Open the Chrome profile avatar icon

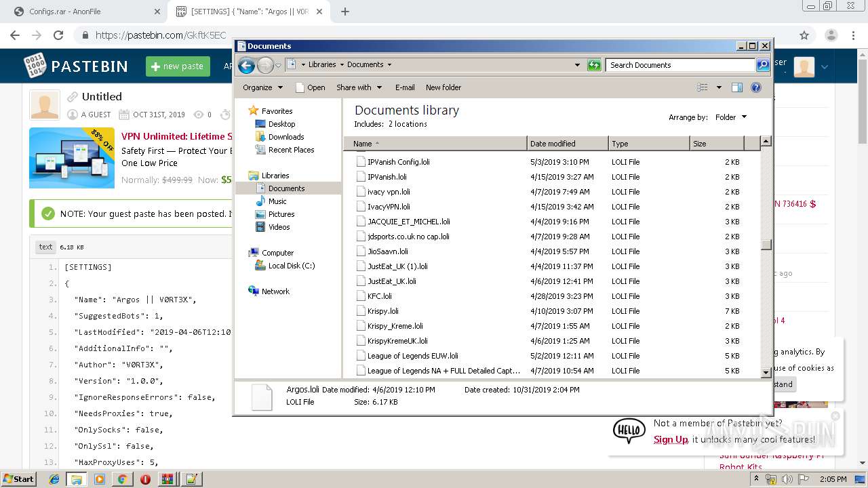click(831, 35)
